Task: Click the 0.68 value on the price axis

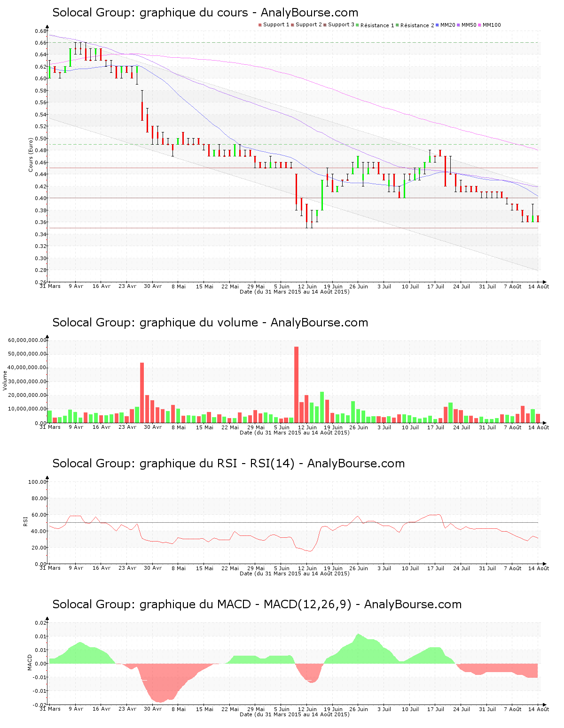Action: click(40, 31)
